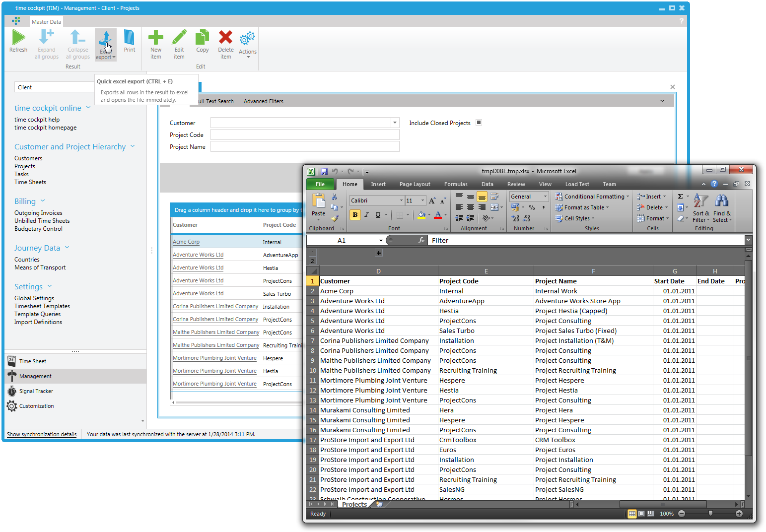The width and height of the screenshot is (766, 532).
Task: Click Sort & Filter funnel icon in Excel
Action: click(x=701, y=201)
